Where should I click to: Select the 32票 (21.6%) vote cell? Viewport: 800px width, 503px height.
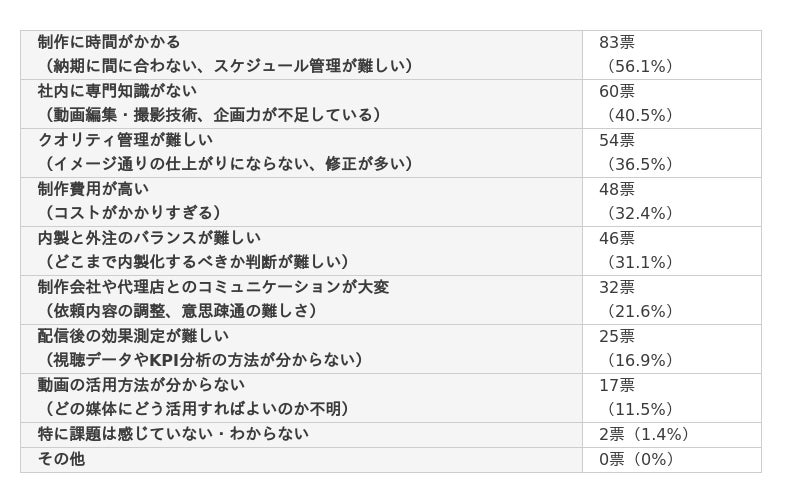(x=671, y=299)
